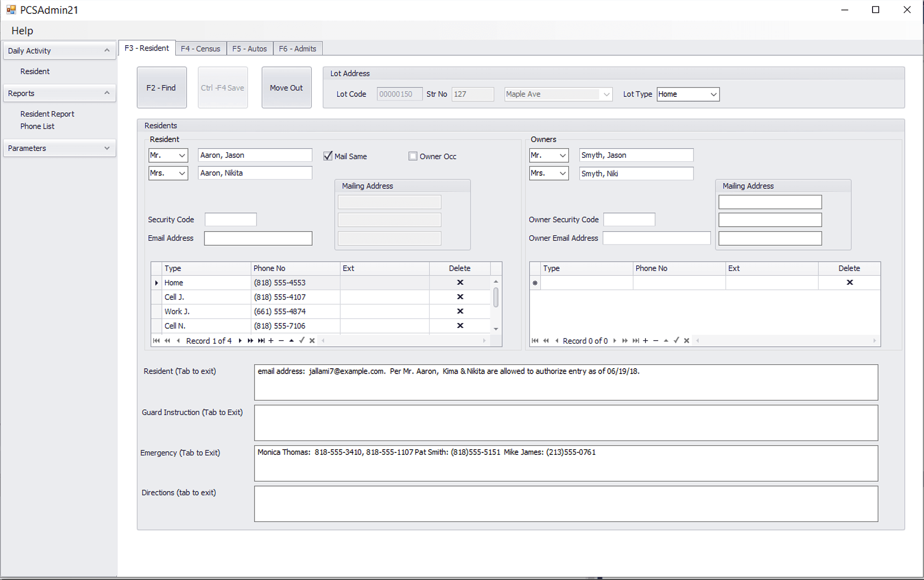The height and width of the screenshot is (580, 924).
Task: Add new record in owners phone navigator
Action: point(645,341)
